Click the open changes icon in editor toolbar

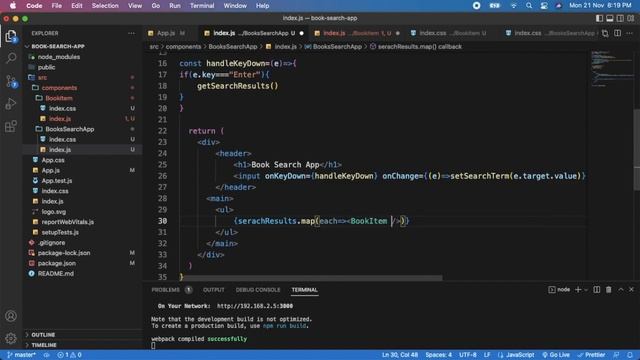(x=605, y=33)
